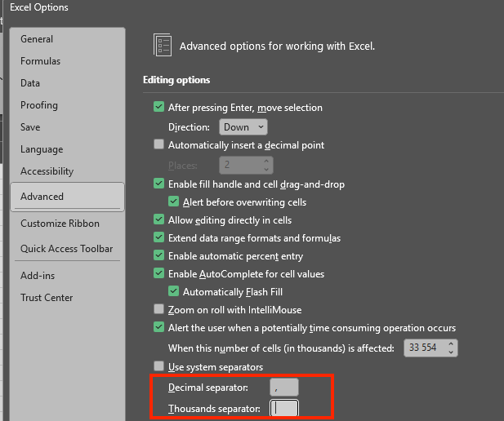Enable 'Zoom on roll with IntelliMouse'
The height and width of the screenshot is (421, 504).
tap(158, 310)
